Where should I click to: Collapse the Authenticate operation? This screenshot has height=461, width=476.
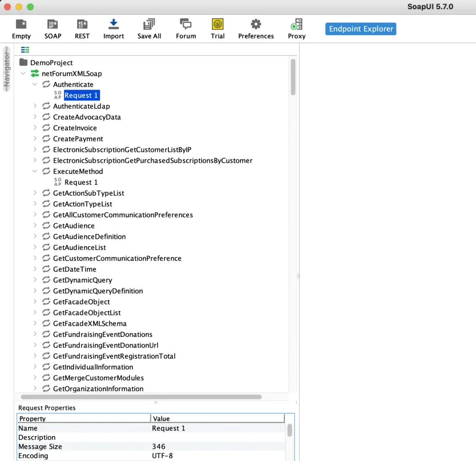[35, 84]
